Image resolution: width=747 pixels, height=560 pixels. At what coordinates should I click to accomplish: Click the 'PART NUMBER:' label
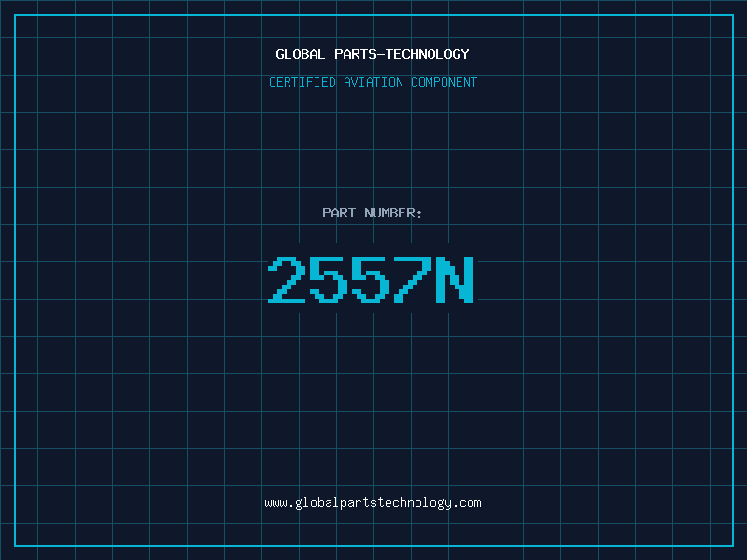point(372,213)
